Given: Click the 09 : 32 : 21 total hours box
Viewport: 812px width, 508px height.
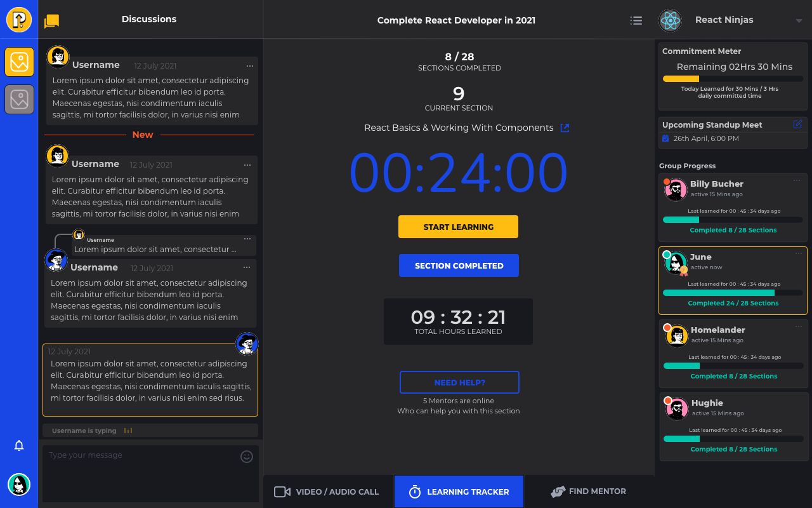Looking at the screenshot, I should 458,321.
